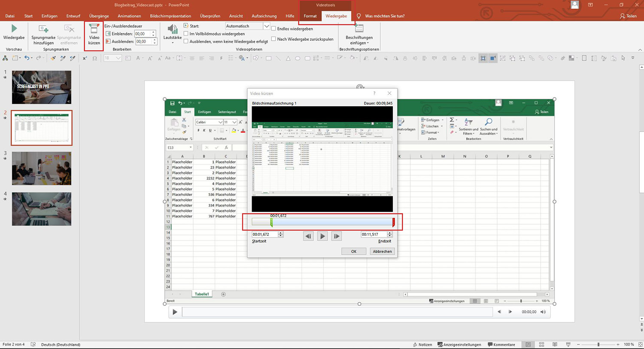Click Beschriftungen einfügen in the ribbon
The image size is (644, 349).
[359, 35]
